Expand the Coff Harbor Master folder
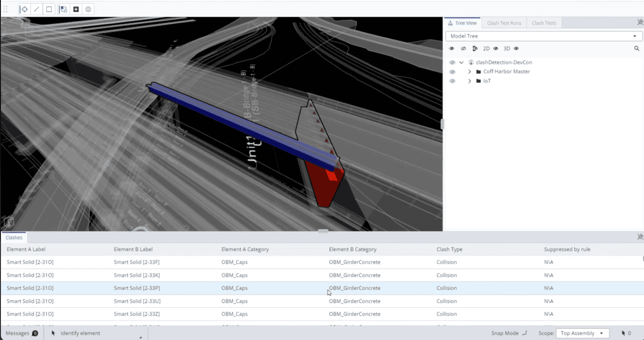Viewport: 644px width, 340px height. [x=469, y=72]
